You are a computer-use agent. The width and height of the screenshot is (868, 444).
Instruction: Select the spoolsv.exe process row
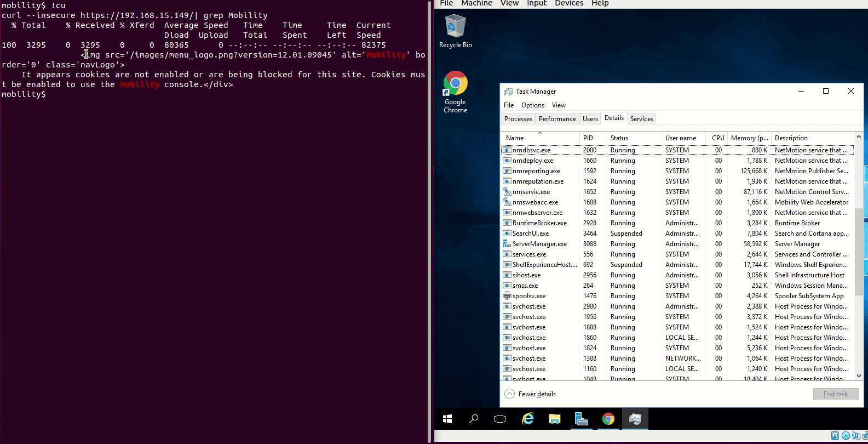(x=528, y=296)
